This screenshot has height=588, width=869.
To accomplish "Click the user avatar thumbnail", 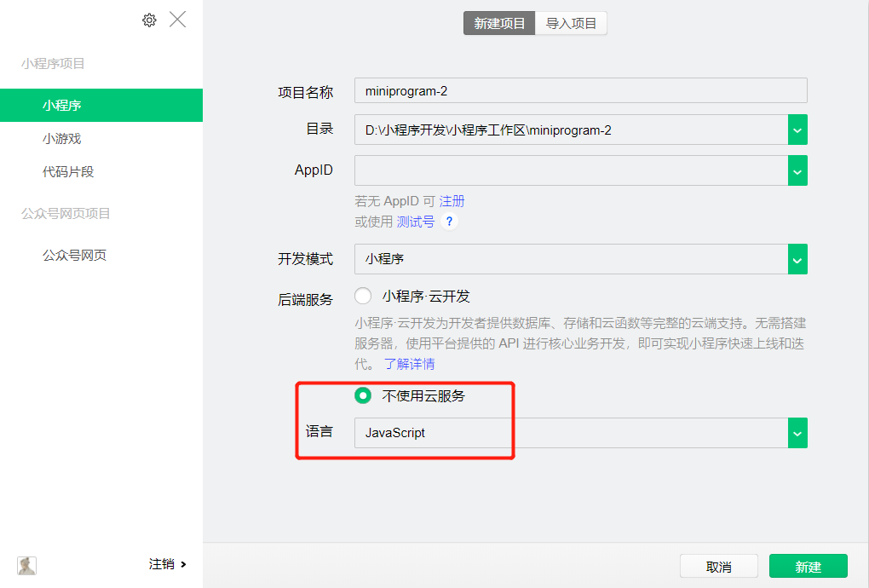I will (26, 565).
